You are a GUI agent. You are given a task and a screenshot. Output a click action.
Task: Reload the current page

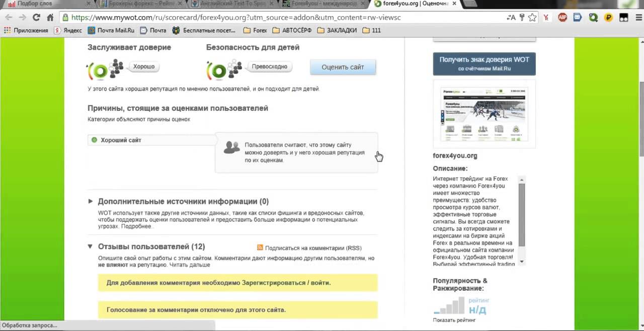click(36, 17)
